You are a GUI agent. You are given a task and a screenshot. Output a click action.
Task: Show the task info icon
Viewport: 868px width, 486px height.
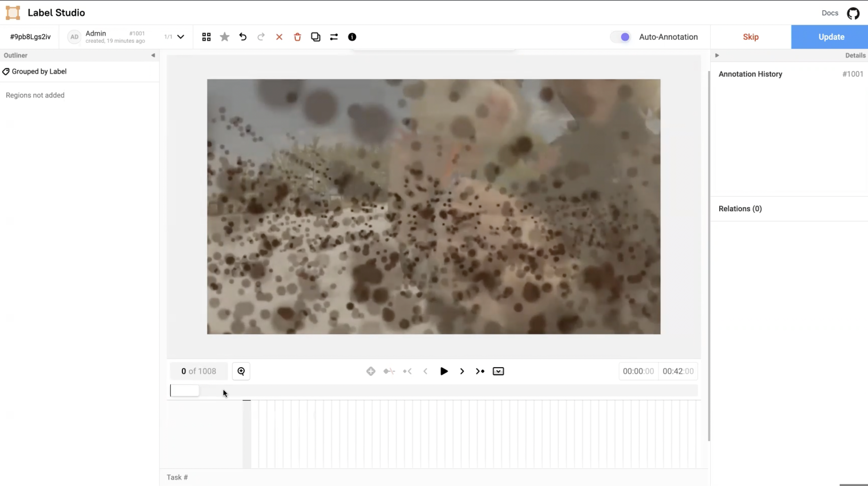(352, 37)
